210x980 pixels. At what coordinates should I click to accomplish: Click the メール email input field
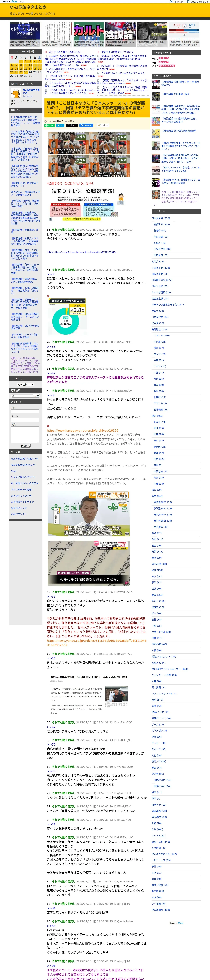point(25,420)
